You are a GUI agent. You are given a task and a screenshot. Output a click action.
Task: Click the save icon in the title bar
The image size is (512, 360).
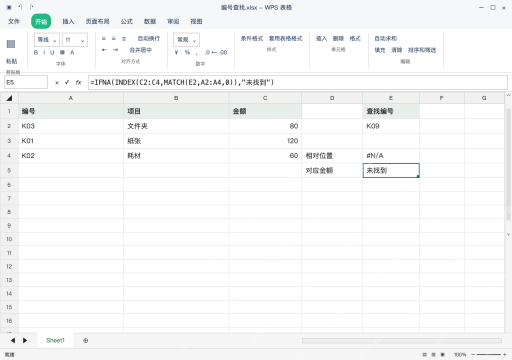pos(9,7)
